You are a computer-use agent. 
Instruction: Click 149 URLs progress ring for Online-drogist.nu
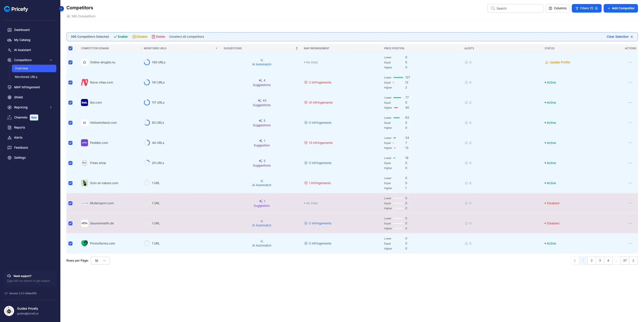[x=147, y=62]
